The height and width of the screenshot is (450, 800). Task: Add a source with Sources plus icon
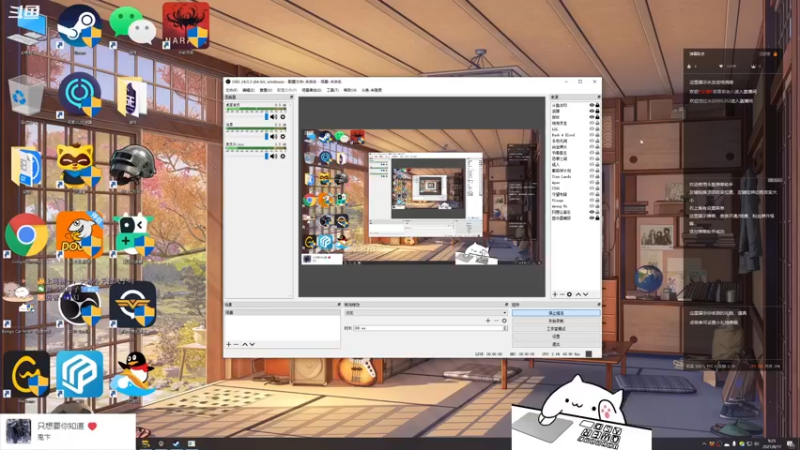555,294
